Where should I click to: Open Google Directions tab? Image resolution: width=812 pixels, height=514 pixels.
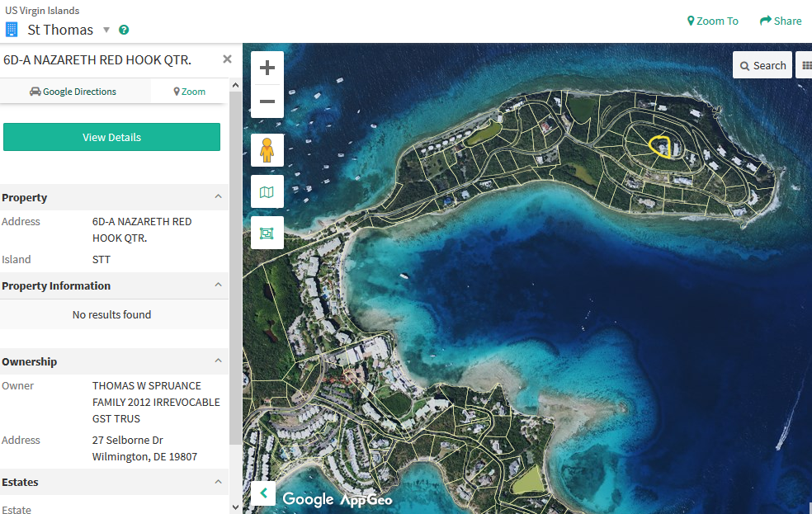coord(73,92)
